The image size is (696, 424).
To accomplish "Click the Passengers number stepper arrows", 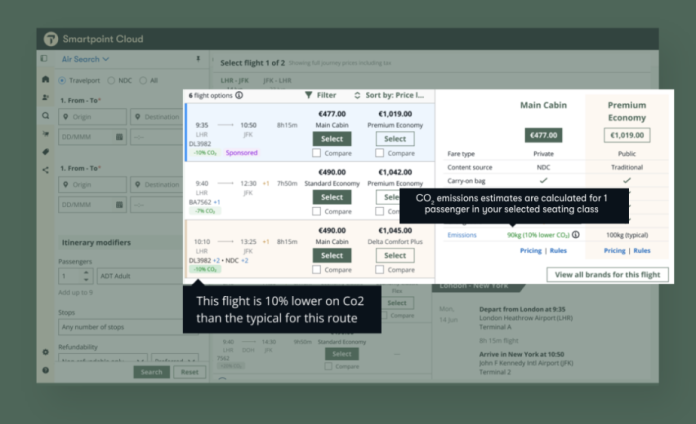I will click(x=86, y=276).
